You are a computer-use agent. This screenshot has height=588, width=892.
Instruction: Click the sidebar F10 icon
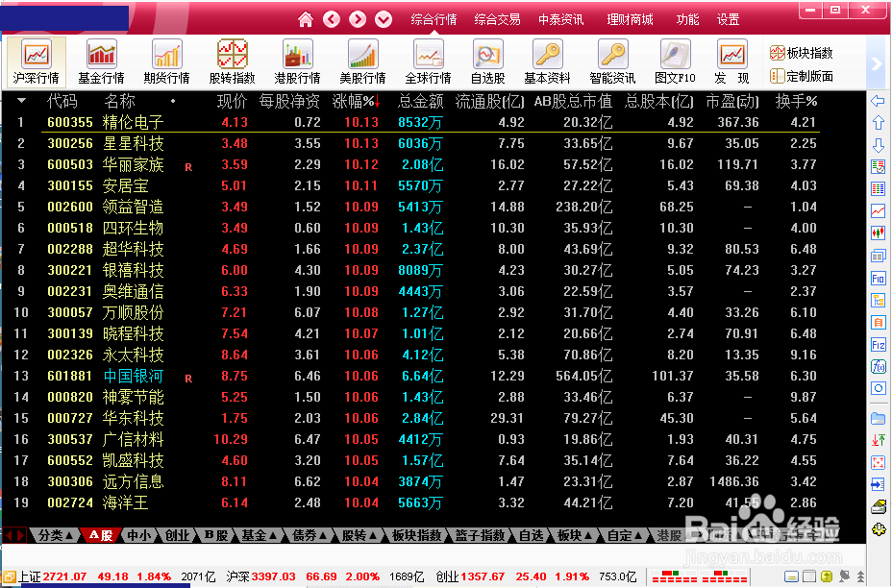pos(879,279)
